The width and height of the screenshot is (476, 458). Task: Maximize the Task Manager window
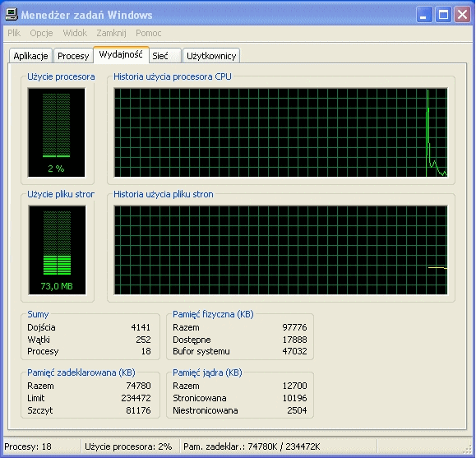coord(443,14)
